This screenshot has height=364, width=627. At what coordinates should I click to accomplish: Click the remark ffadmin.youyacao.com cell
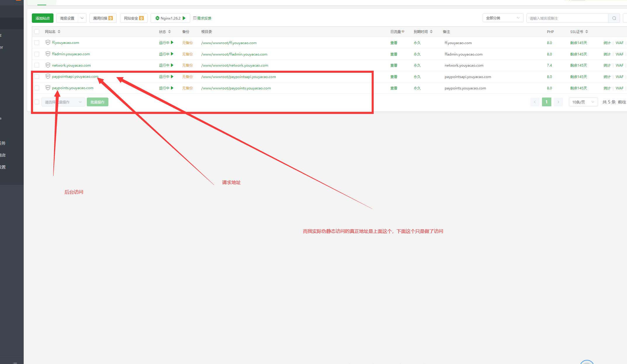[x=464, y=54]
